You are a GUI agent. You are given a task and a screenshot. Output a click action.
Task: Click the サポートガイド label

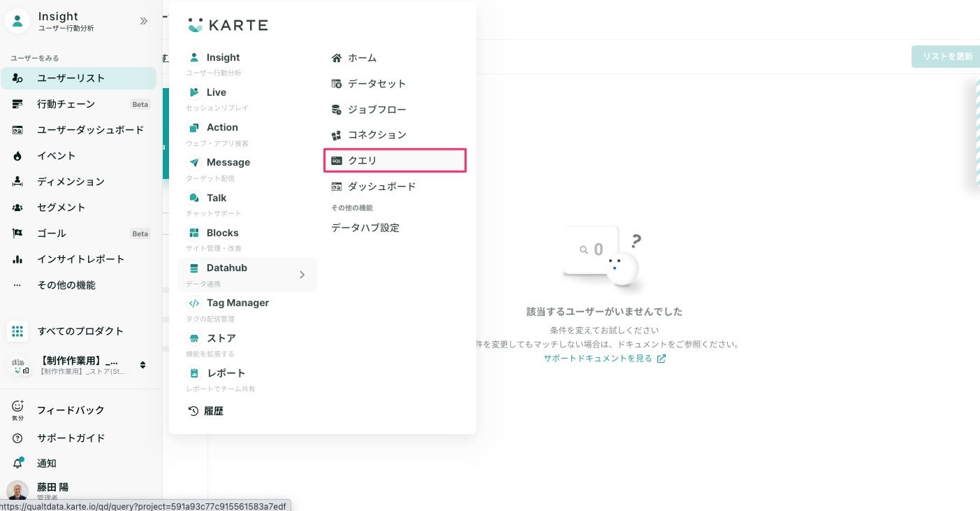[71, 438]
